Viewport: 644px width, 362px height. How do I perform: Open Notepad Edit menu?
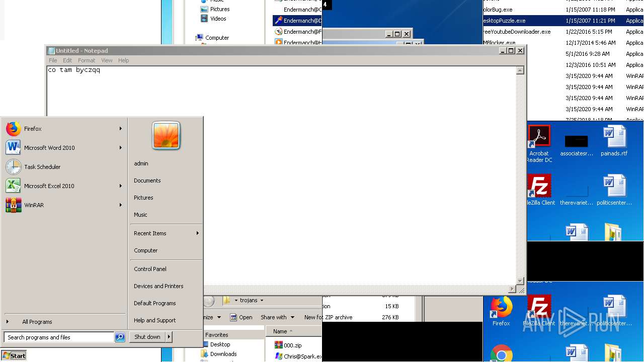point(67,60)
